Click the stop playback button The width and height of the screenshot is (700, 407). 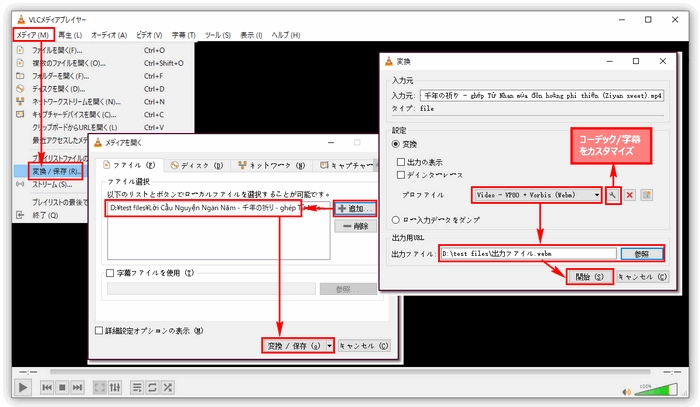tap(62, 387)
